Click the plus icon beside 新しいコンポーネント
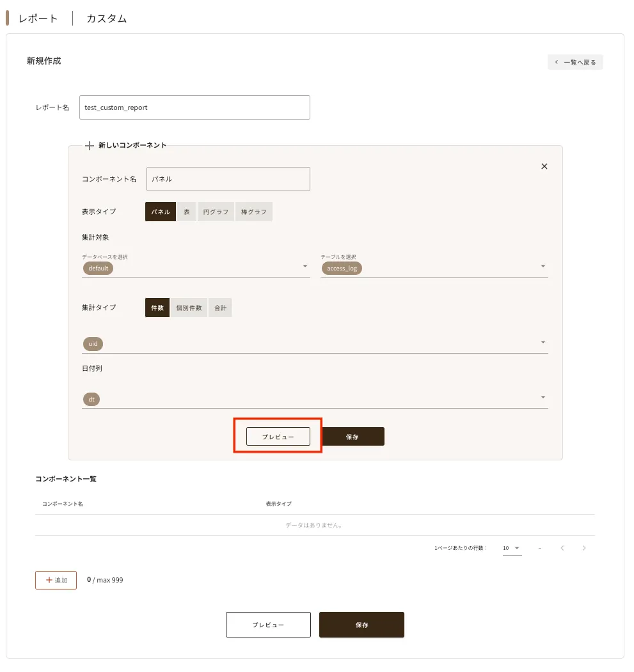Image resolution: width=634 pixels, height=672 pixels. click(90, 146)
